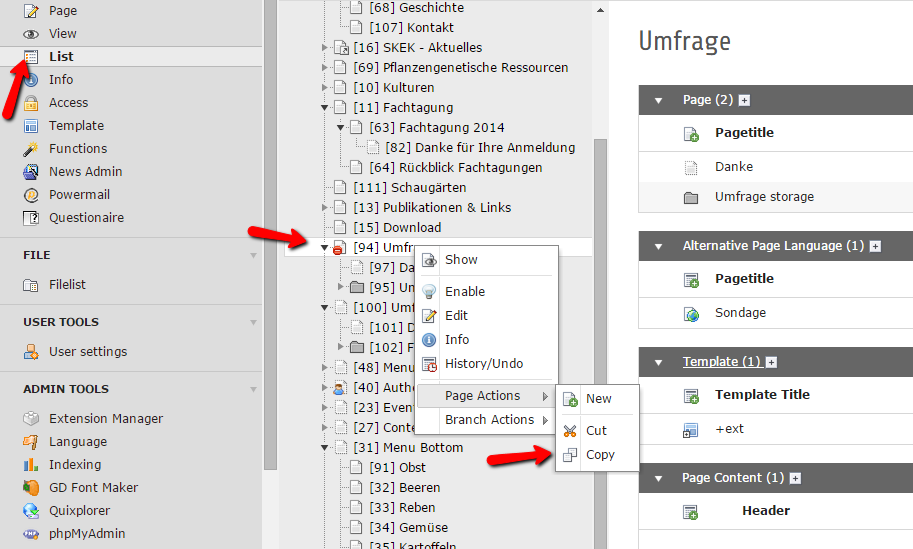The height and width of the screenshot is (549, 913).
Task: Open the User settings icon
Action: (31, 352)
